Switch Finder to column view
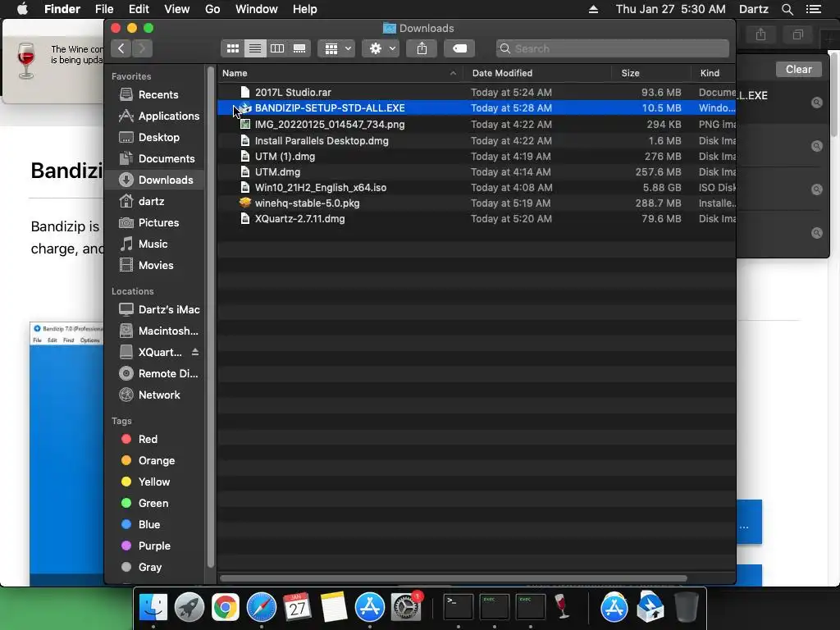The image size is (840, 630). [277, 48]
